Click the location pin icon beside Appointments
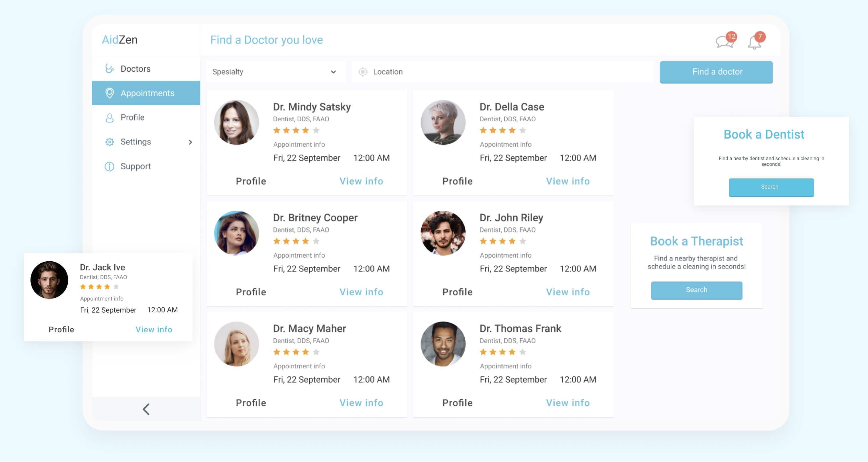 click(x=109, y=93)
